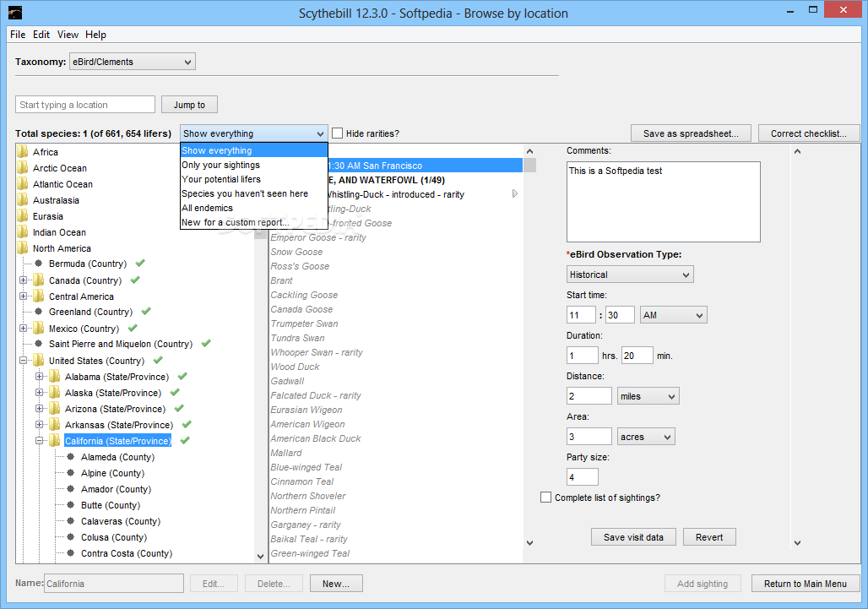Viewport: 868px width, 609px height.
Task: Click the Arctic Ocean folder icon
Action: coord(22,168)
